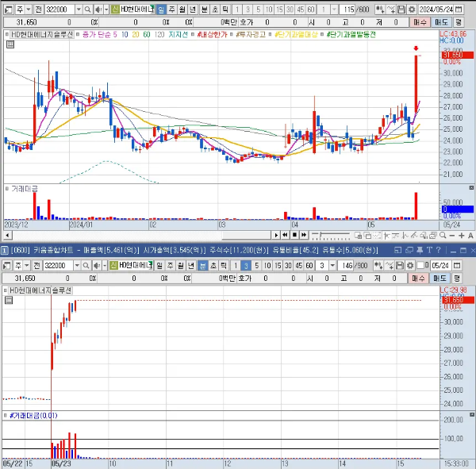Click 정 button in bottom chart
This screenshot has height=469, width=476.
(457, 279)
